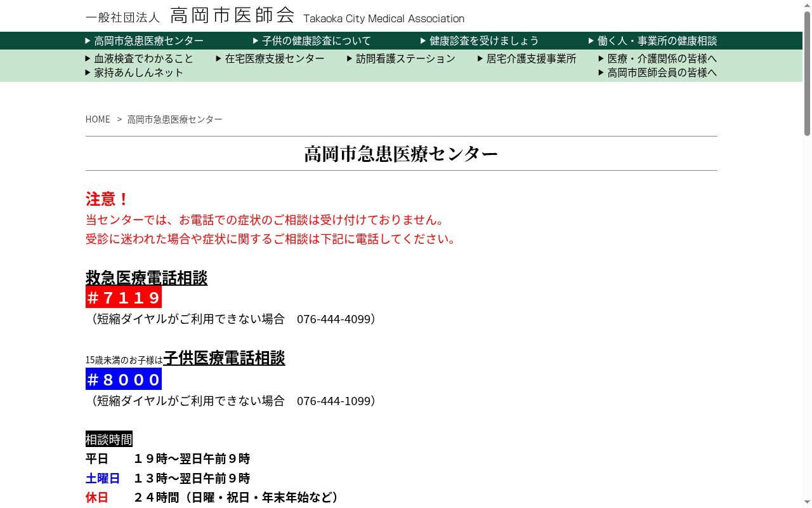Return to HOME via the breadcrumb

tap(98, 119)
